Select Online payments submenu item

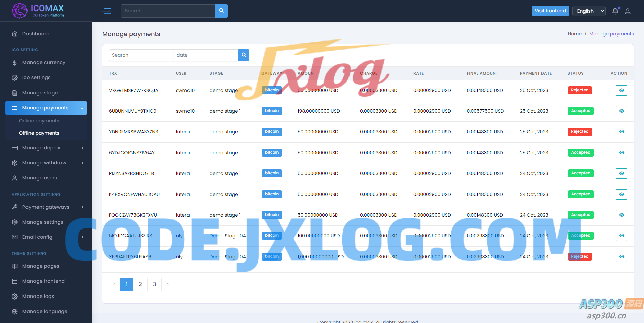pos(39,121)
